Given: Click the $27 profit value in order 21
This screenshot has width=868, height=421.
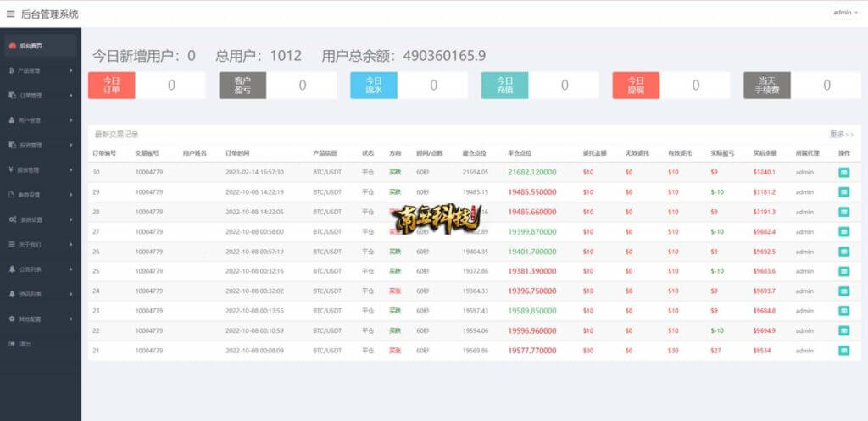Looking at the screenshot, I should [715, 350].
